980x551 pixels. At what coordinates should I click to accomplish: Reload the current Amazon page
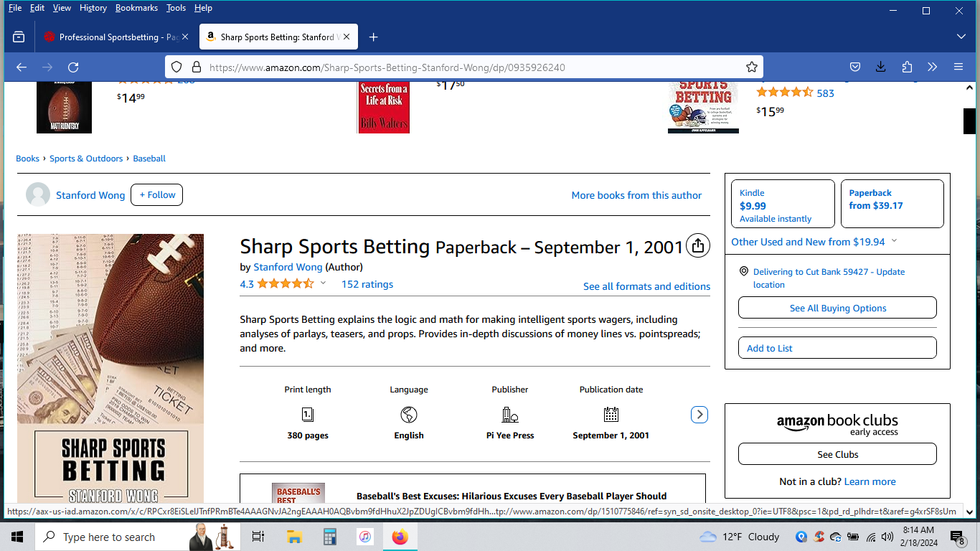73,67
